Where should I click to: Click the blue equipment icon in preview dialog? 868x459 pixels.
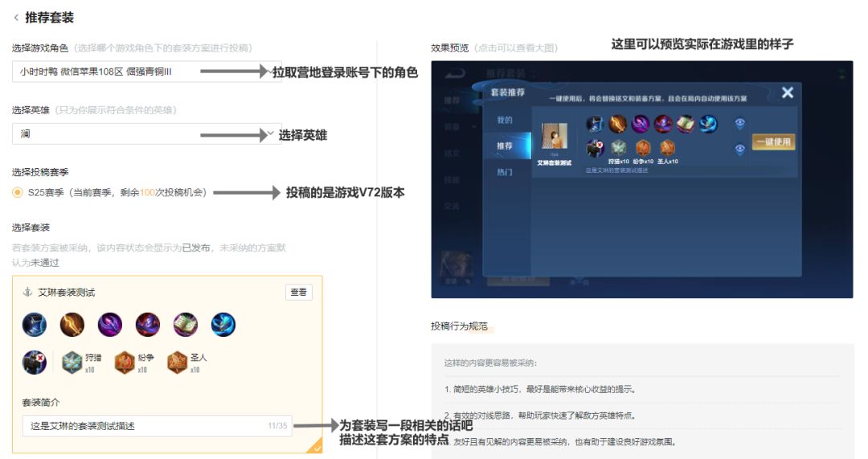pos(708,124)
